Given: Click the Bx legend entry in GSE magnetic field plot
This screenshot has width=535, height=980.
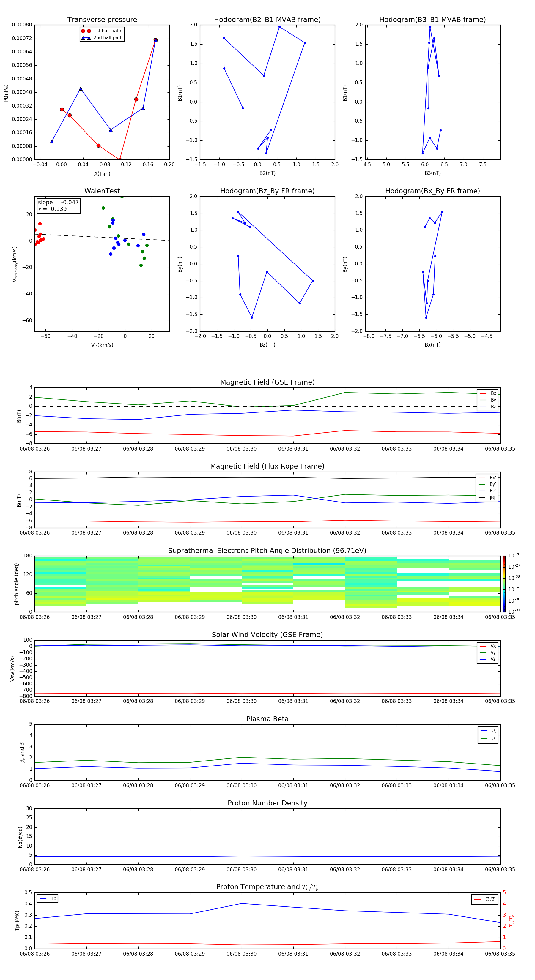Looking at the screenshot, I should [488, 393].
